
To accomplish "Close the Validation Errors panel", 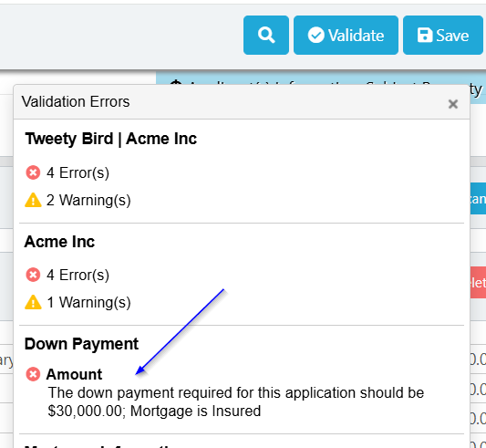I will click(x=453, y=104).
